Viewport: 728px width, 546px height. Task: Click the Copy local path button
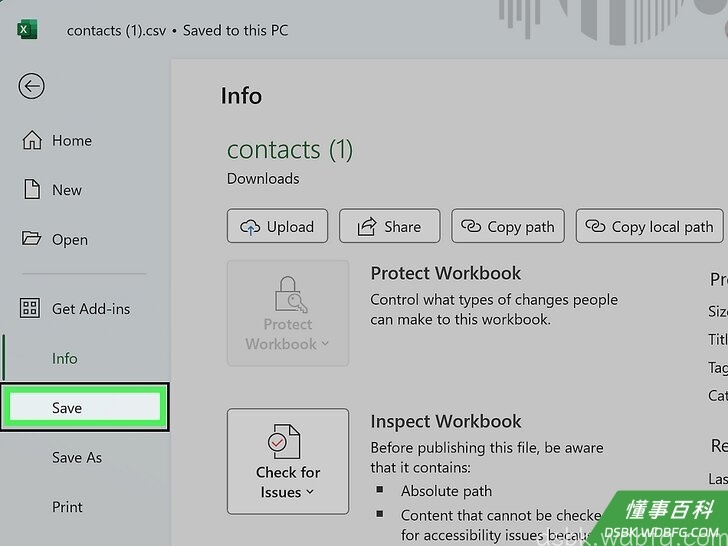click(650, 226)
